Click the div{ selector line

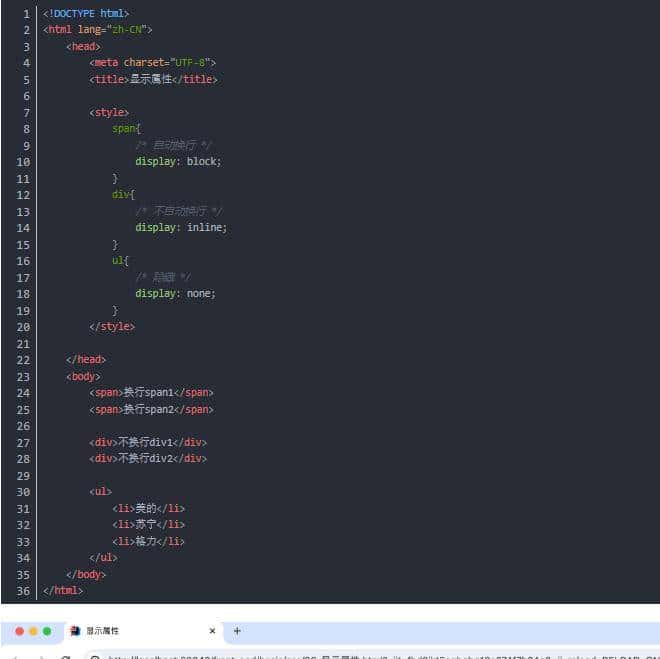(123, 194)
